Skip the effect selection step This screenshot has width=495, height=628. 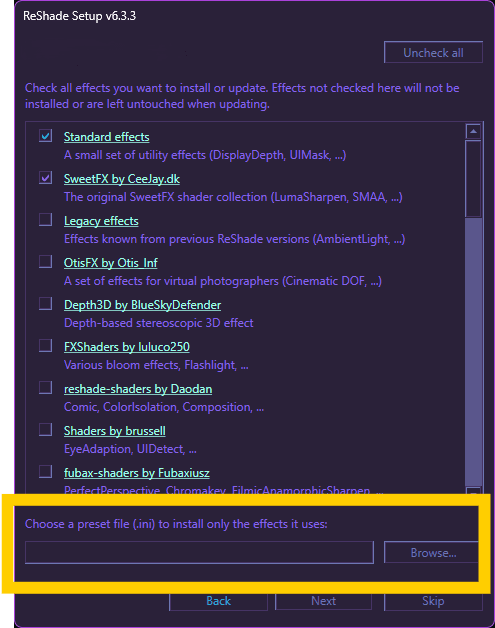click(x=433, y=601)
